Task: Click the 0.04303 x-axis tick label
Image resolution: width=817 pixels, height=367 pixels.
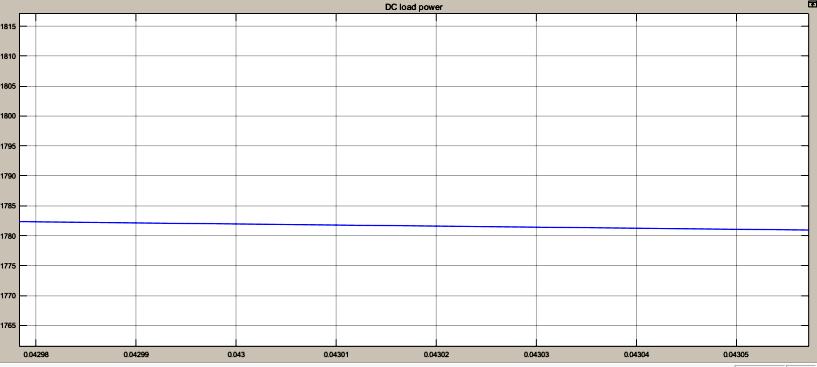Action: 536,354
